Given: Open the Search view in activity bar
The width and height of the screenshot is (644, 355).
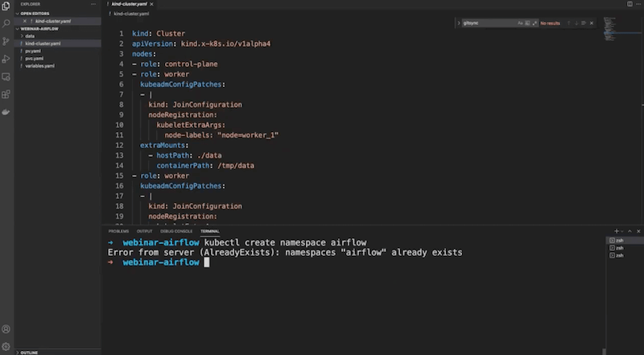Looking at the screenshot, I should (6, 23).
